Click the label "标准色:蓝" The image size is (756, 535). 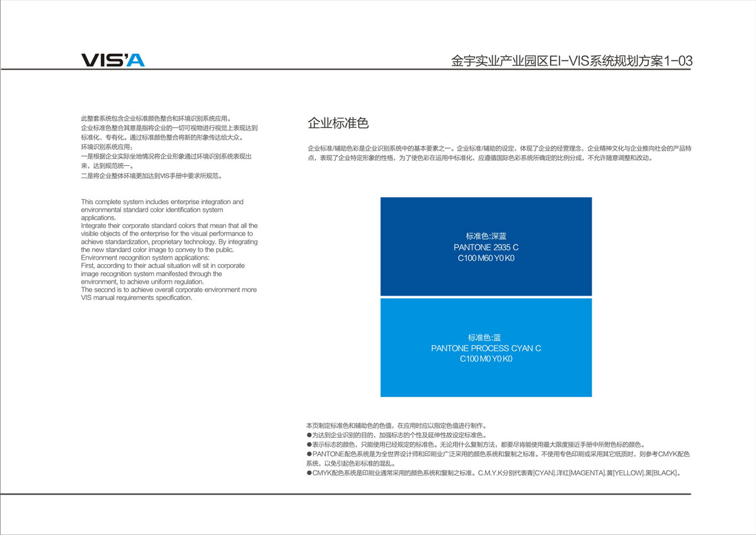click(486, 338)
